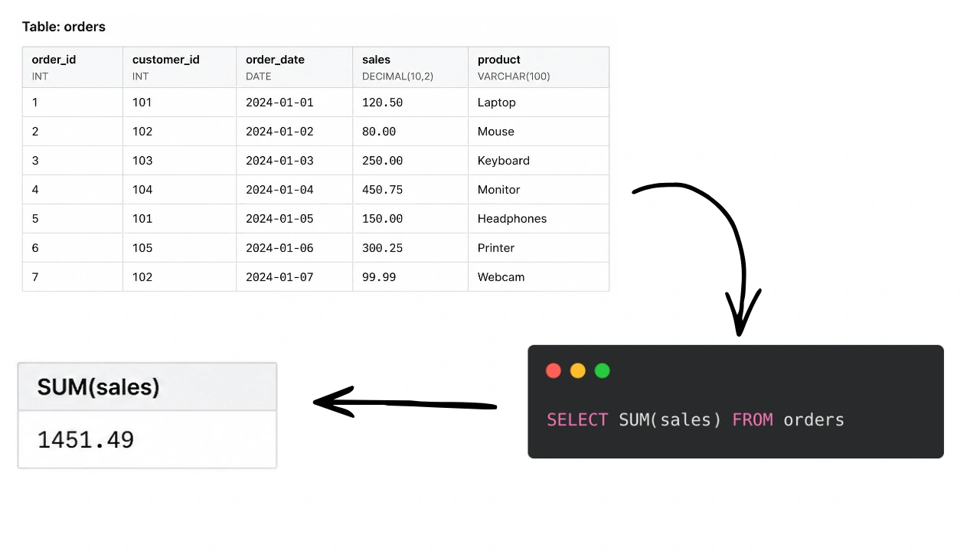Click the red close dot on code window

point(554,371)
